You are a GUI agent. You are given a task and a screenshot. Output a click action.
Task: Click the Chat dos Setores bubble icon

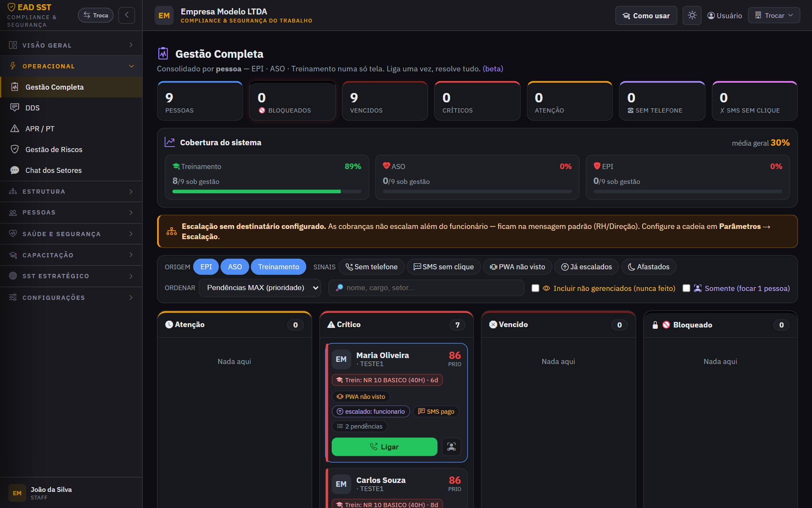(14, 170)
